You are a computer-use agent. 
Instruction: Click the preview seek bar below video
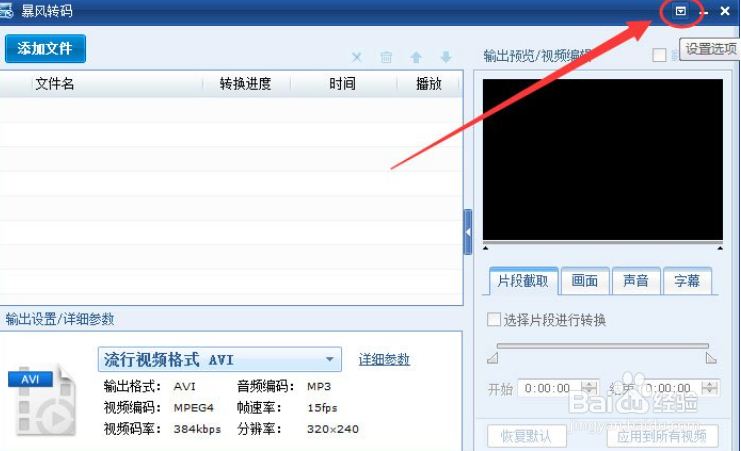[603, 245]
